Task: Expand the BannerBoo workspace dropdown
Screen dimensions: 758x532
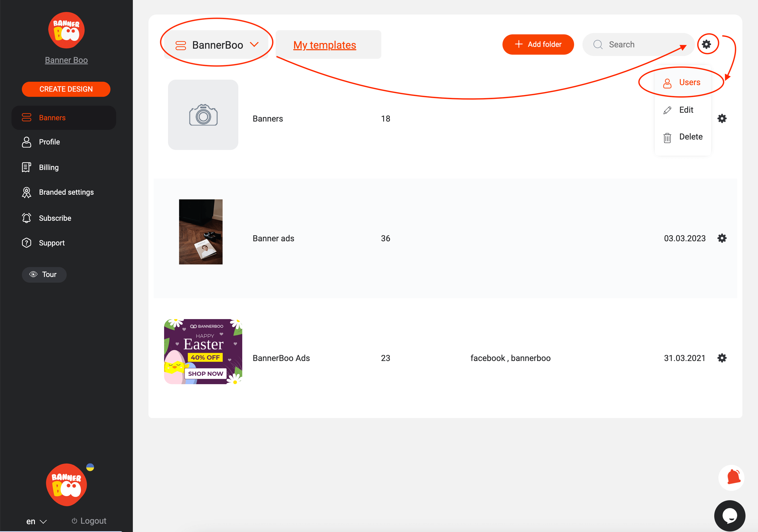Action: point(216,45)
